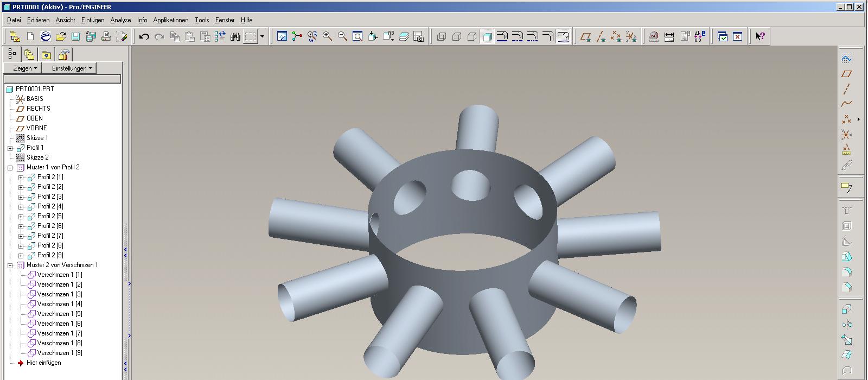Open the mass properties analysis icon
This screenshot has height=380, width=868.
coord(654,36)
